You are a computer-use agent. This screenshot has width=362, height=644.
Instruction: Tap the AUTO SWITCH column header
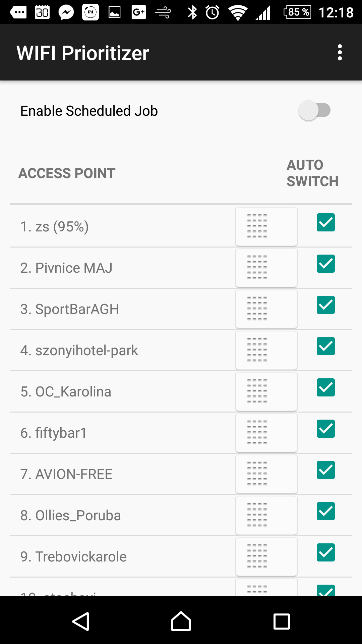pos(312,173)
